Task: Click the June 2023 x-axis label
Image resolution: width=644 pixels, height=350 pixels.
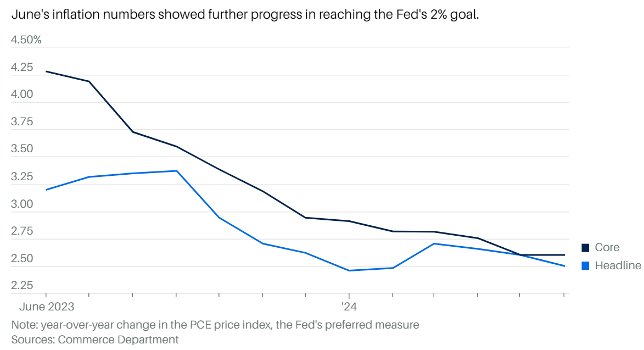Action: click(47, 306)
